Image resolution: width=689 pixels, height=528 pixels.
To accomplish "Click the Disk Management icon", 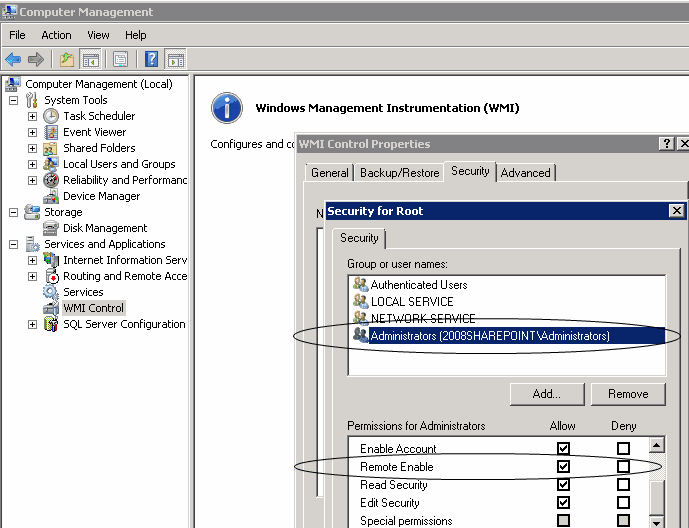I will [x=51, y=228].
